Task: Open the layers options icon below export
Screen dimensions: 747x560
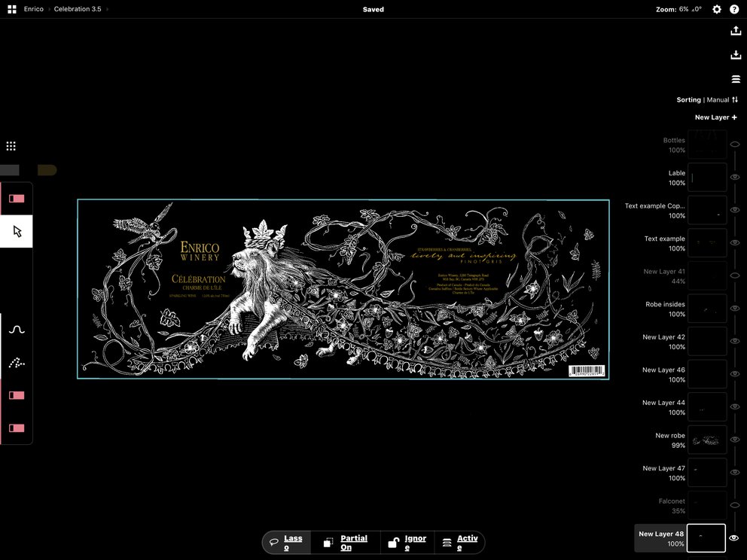Action: (x=736, y=79)
